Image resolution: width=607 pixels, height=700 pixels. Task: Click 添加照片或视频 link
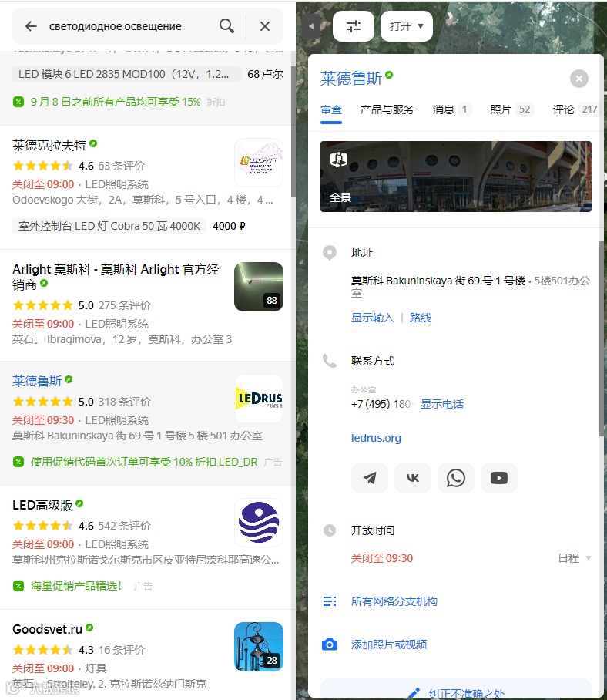pos(389,644)
